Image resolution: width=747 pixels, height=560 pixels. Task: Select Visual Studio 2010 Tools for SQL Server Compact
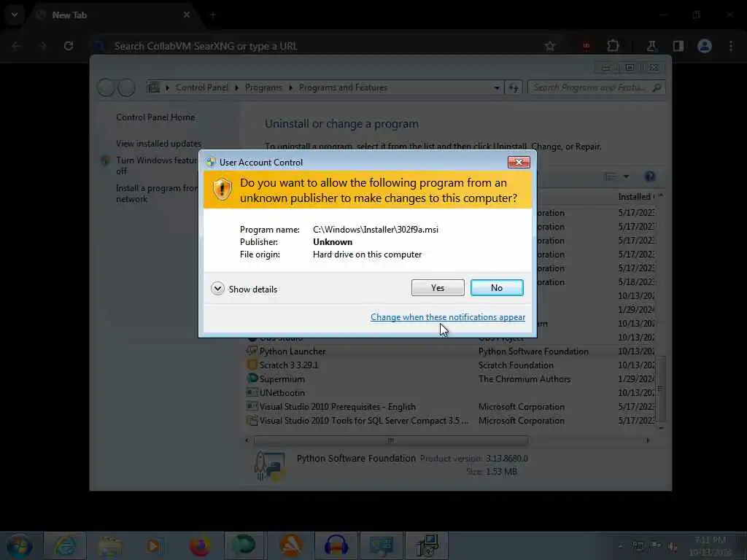364,421
